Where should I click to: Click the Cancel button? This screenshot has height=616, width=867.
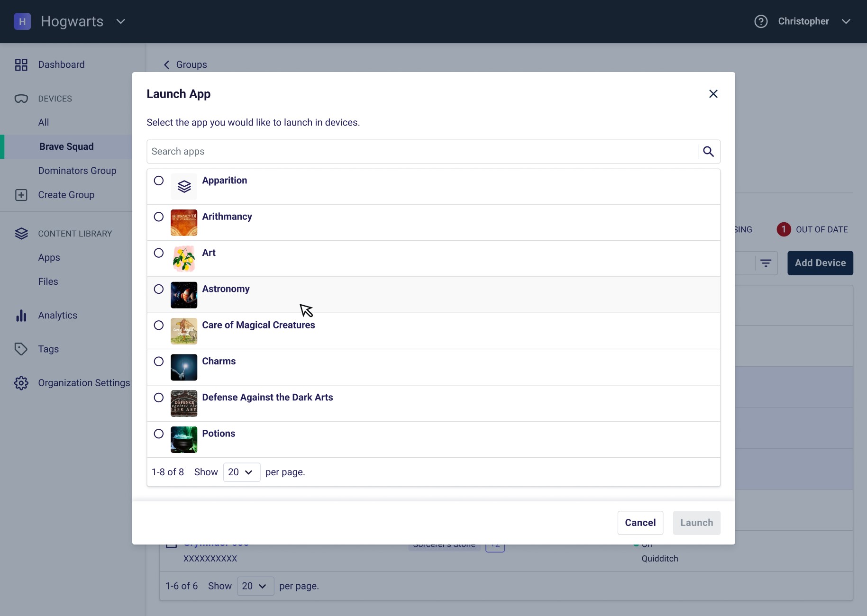(640, 523)
